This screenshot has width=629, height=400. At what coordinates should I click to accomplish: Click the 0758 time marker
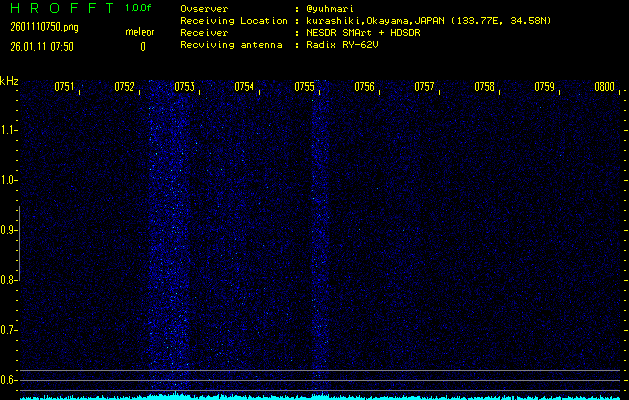click(484, 87)
